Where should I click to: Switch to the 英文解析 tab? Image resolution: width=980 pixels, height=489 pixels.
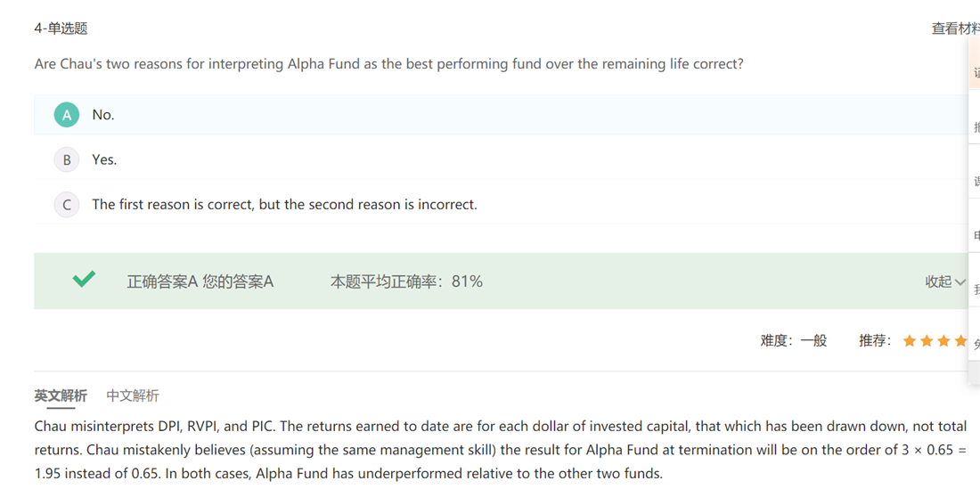tap(61, 395)
